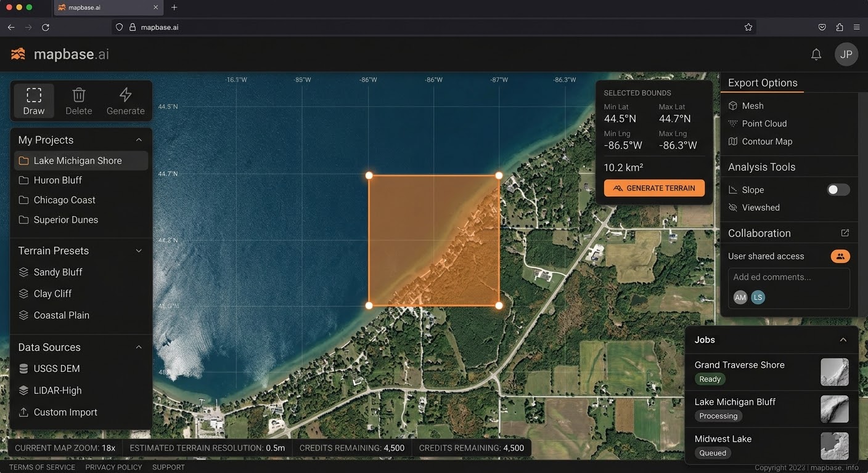Click the orange shared users icon
This screenshot has width=868, height=473.
coord(840,256)
